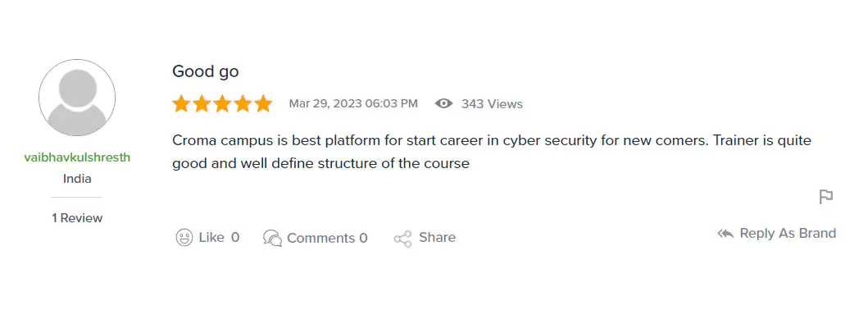Open the Comments speech bubble icon
The height and width of the screenshot is (310, 868).
[x=272, y=238]
